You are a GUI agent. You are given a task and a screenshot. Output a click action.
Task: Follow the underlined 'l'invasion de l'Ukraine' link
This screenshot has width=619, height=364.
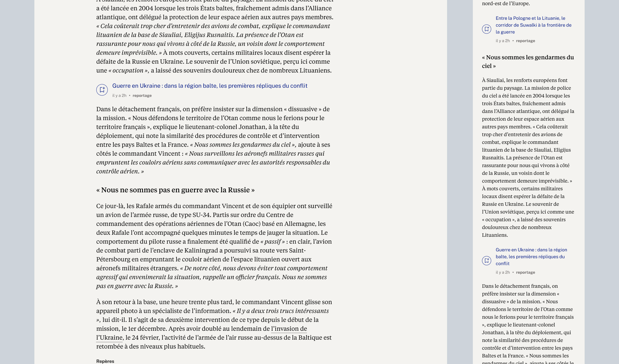pos(289,329)
